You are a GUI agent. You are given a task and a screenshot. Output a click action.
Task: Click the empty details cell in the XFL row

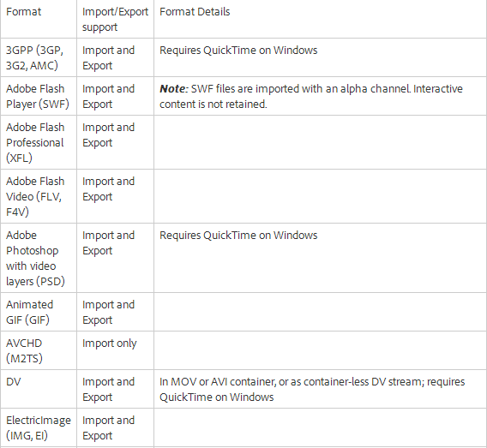[320, 142]
